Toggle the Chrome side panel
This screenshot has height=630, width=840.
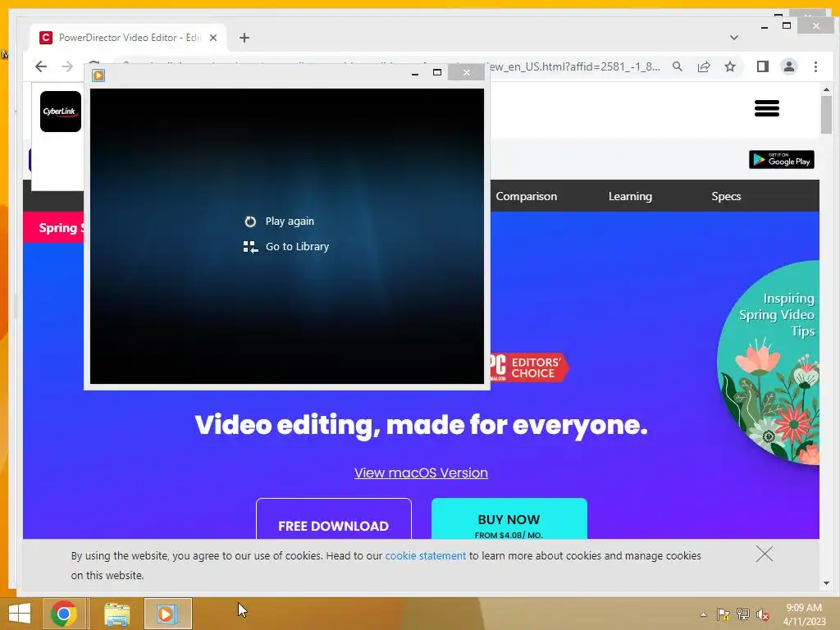click(x=763, y=66)
